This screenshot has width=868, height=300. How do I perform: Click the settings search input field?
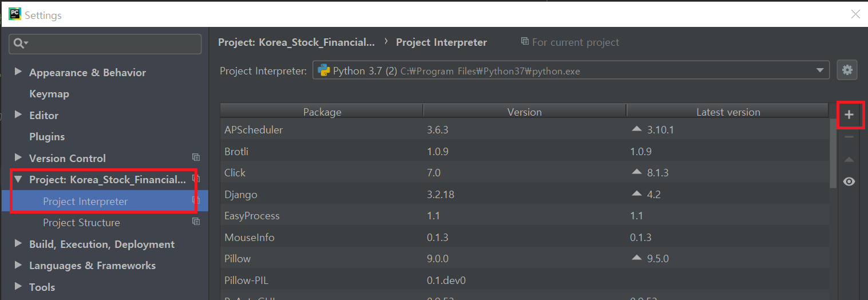click(x=105, y=44)
